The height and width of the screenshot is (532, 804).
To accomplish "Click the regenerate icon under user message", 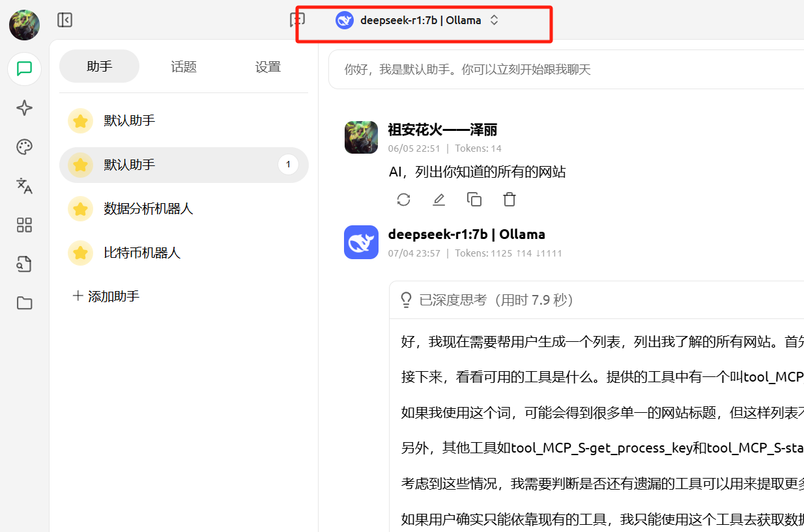I will coord(404,200).
